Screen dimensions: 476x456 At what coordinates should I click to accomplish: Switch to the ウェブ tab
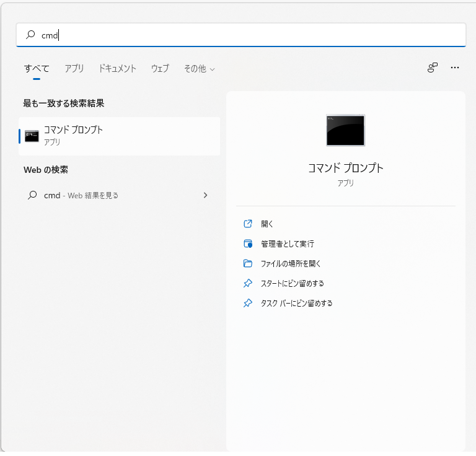(x=160, y=69)
